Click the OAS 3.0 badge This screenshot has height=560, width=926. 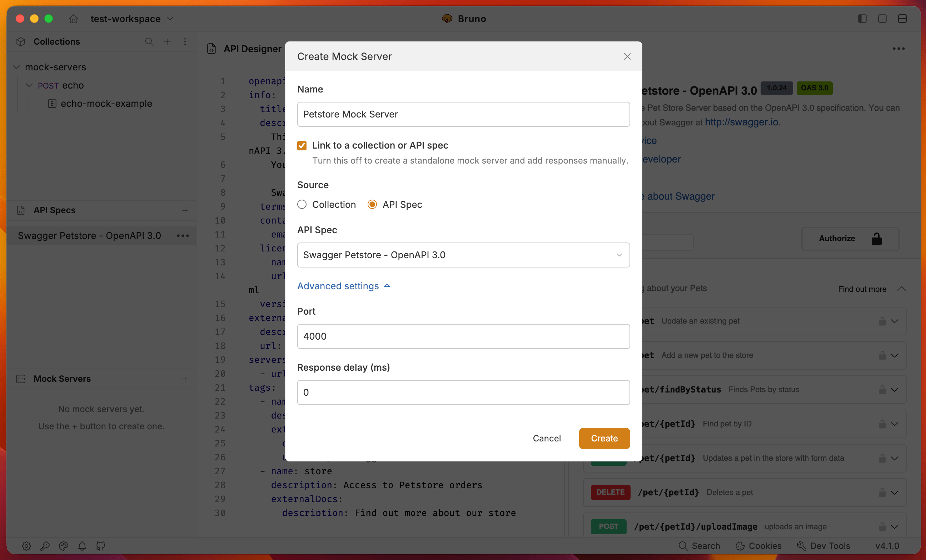(815, 88)
